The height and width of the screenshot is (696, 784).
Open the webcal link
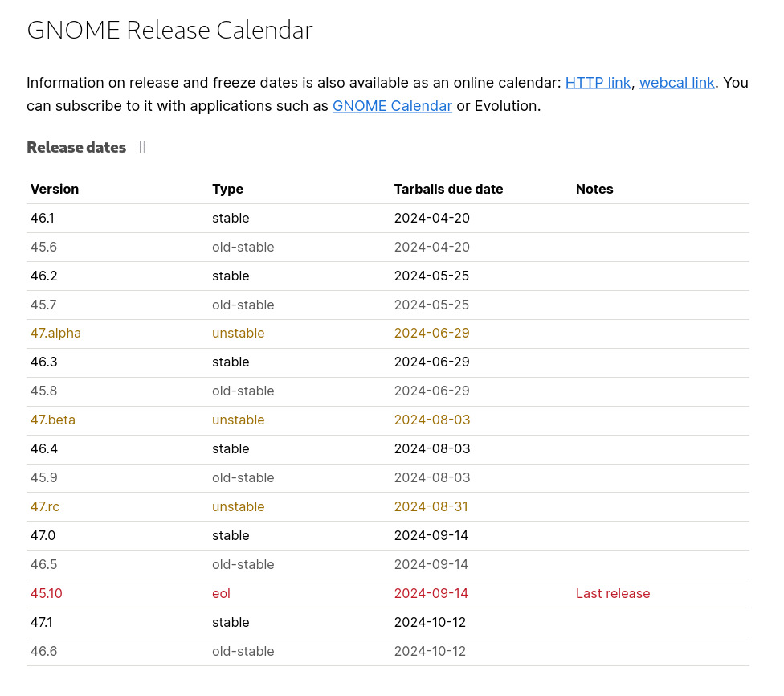point(676,83)
